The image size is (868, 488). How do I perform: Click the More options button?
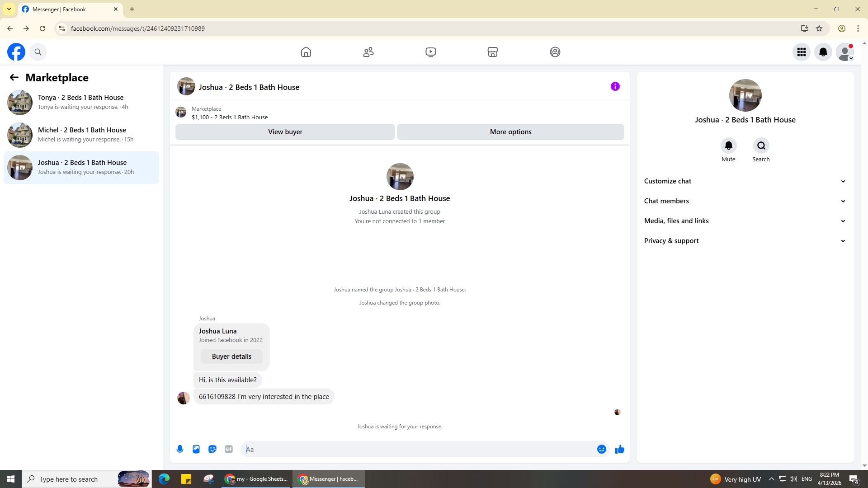[511, 132]
